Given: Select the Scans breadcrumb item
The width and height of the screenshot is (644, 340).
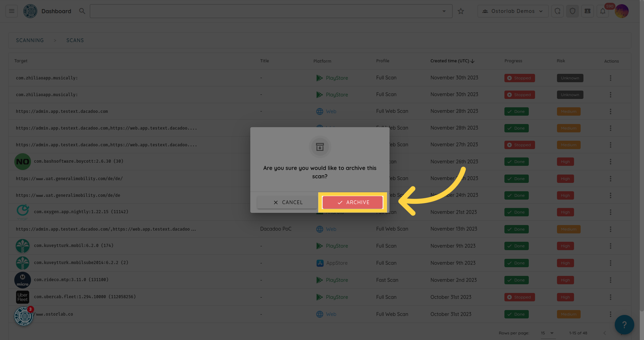Looking at the screenshot, I should click(75, 40).
